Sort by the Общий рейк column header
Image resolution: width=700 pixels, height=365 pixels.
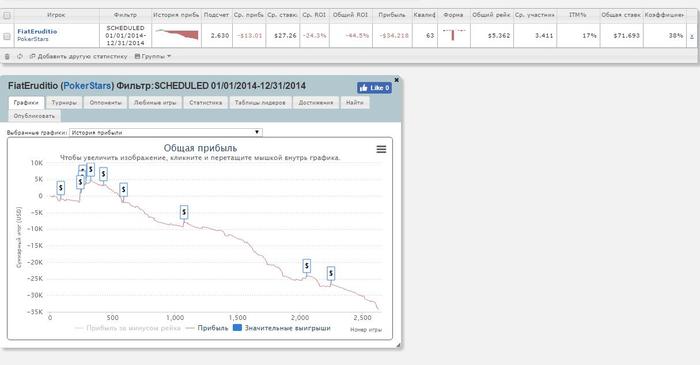491,15
